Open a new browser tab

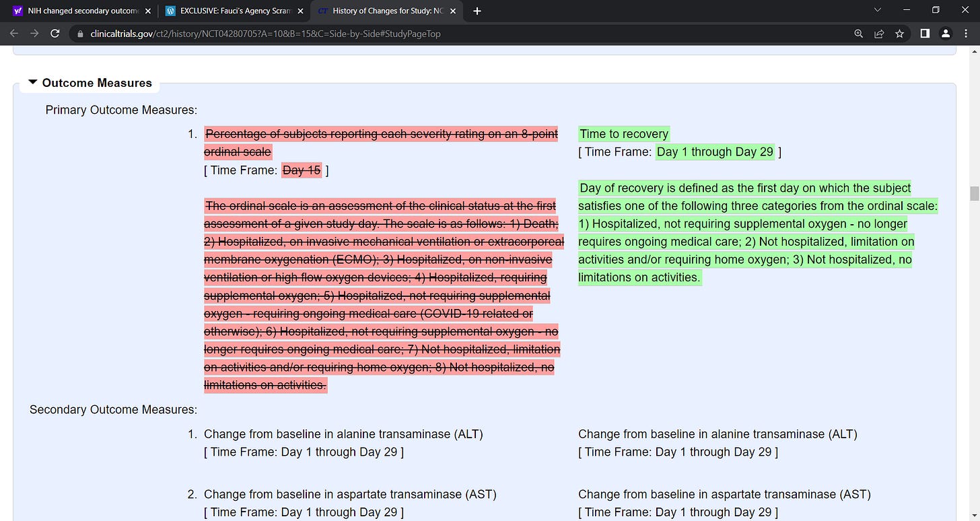[477, 11]
